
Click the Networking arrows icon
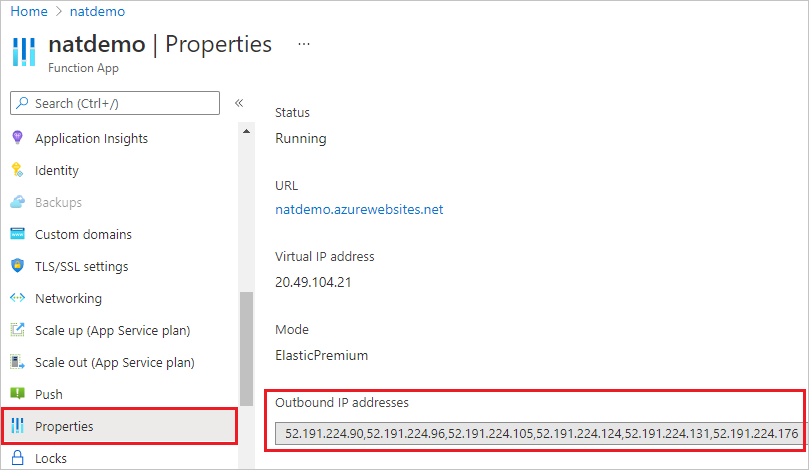coord(18,298)
